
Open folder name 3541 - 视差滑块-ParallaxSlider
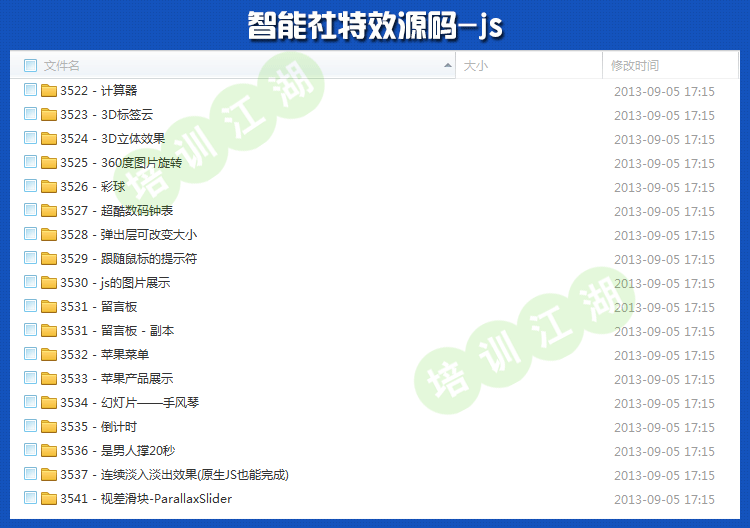[146, 498]
